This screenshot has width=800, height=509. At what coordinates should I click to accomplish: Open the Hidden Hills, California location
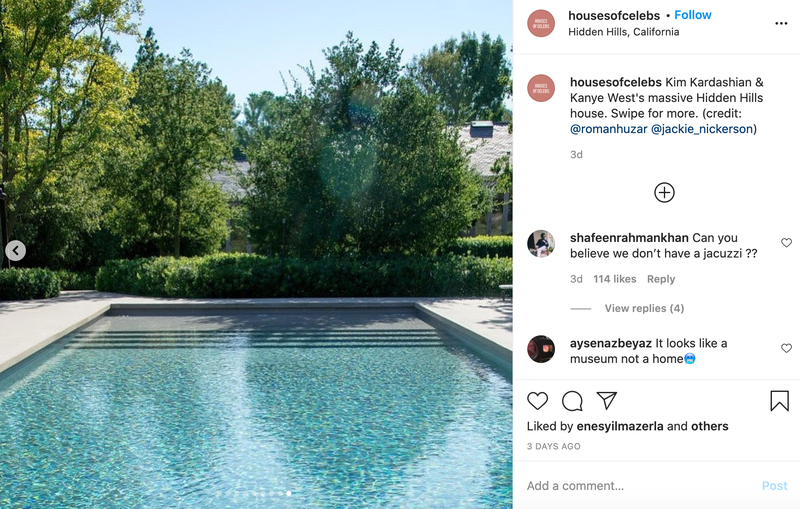coord(623,32)
